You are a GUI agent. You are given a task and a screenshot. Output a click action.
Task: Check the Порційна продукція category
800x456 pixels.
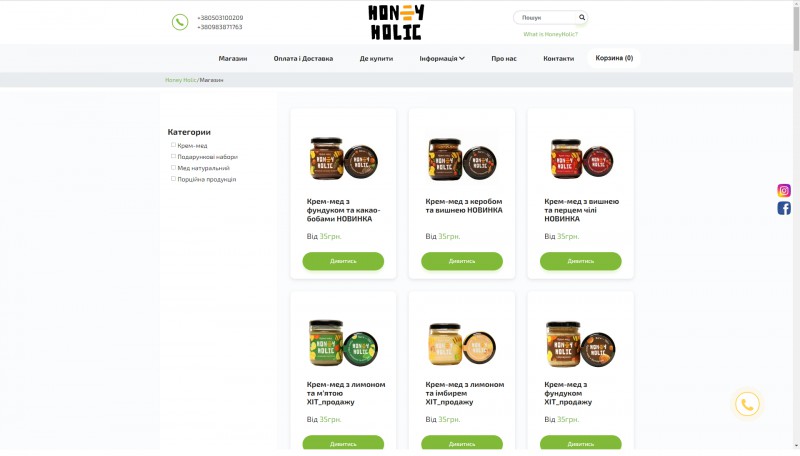pyautogui.click(x=173, y=179)
